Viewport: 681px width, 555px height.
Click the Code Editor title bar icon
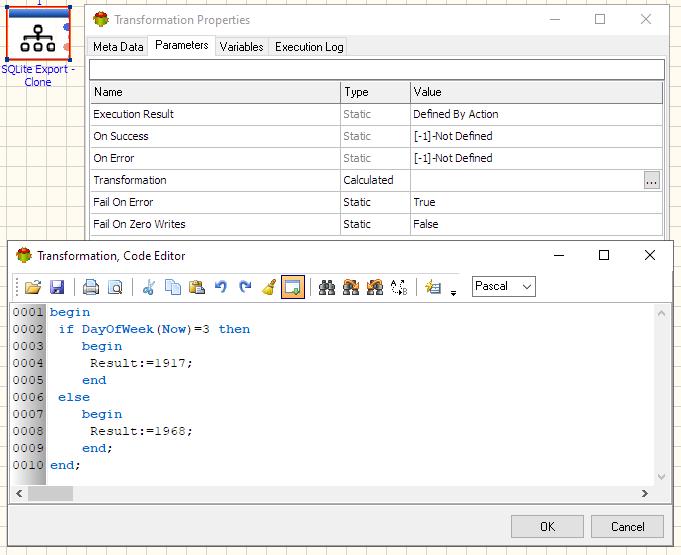24,255
